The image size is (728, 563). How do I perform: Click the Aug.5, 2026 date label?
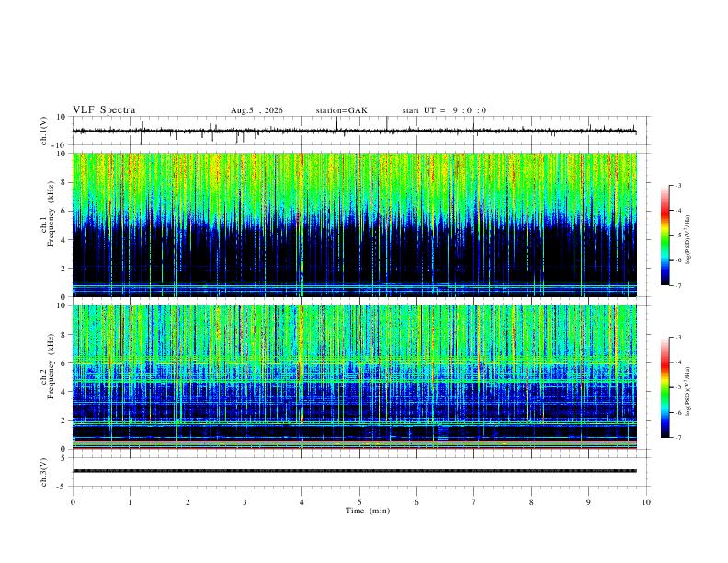tap(256, 110)
